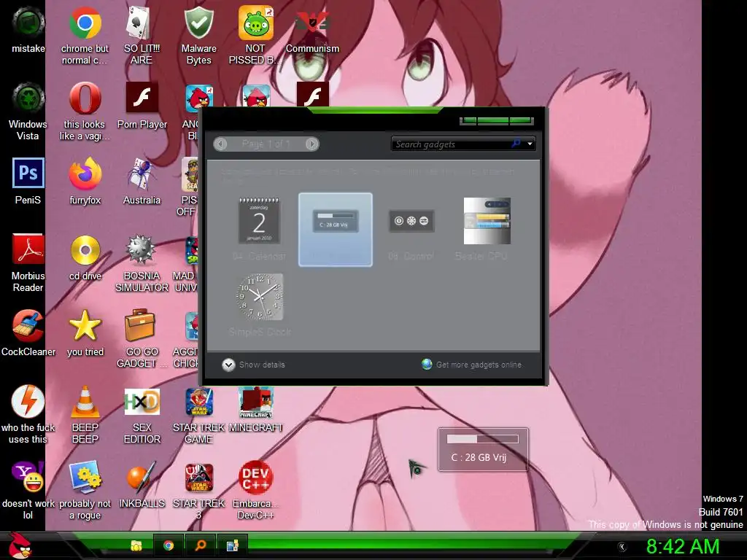Click the 'C : 28 GB Vrij' desktop gadget
The width and height of the screenshot is (747, 560).
[x=483, y=449]
